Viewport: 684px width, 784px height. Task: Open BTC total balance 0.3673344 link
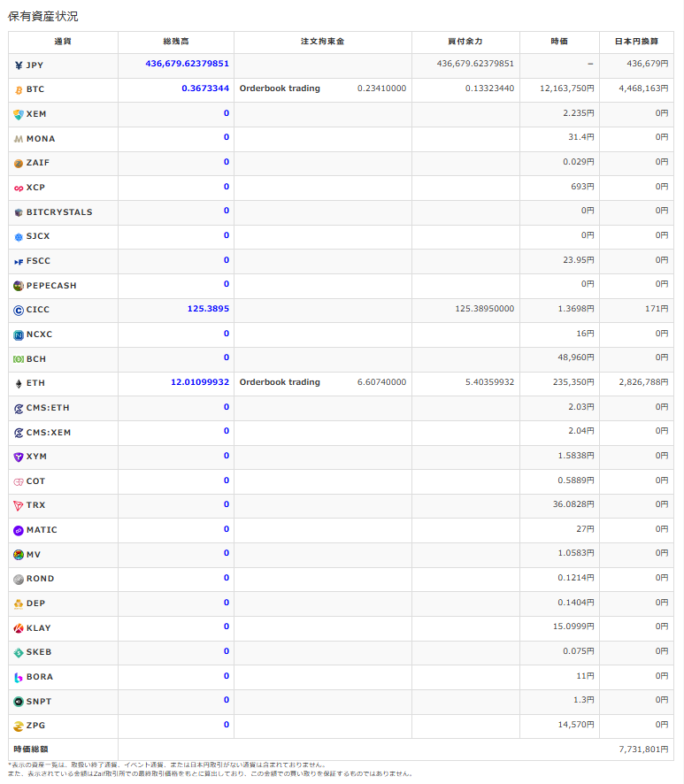tap(205, 88)
